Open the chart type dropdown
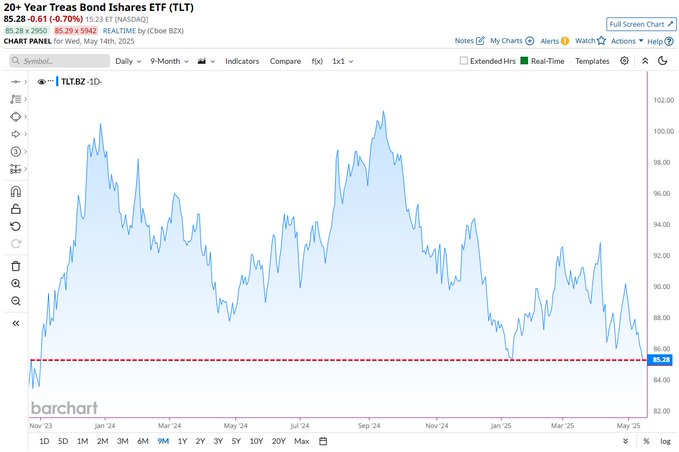Viewport: 679px width, 452px height. (206, 61)
